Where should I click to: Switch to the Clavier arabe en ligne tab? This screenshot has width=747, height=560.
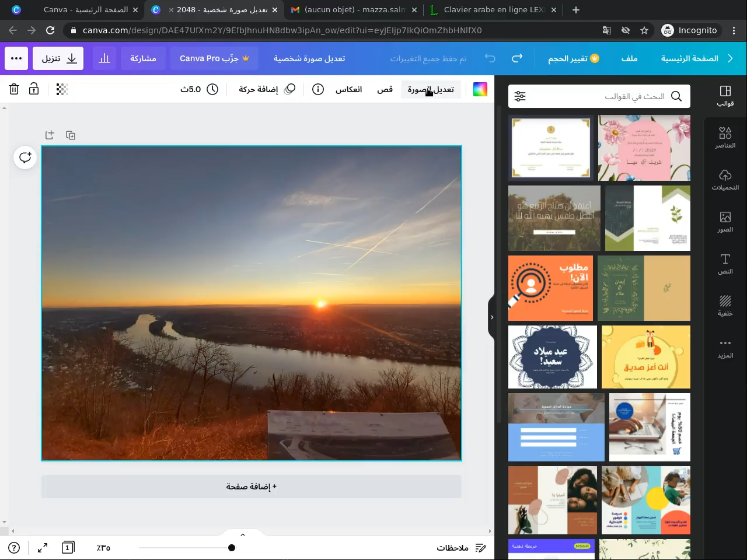(x=493, y=10)
